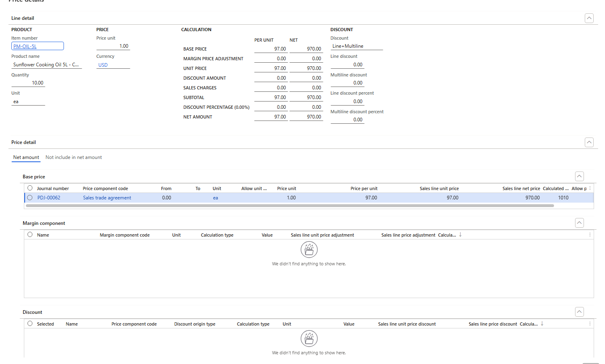Click the ea unit link in Base price row
Viewport: 605px width, 364px height.
[x=215, y=198]
